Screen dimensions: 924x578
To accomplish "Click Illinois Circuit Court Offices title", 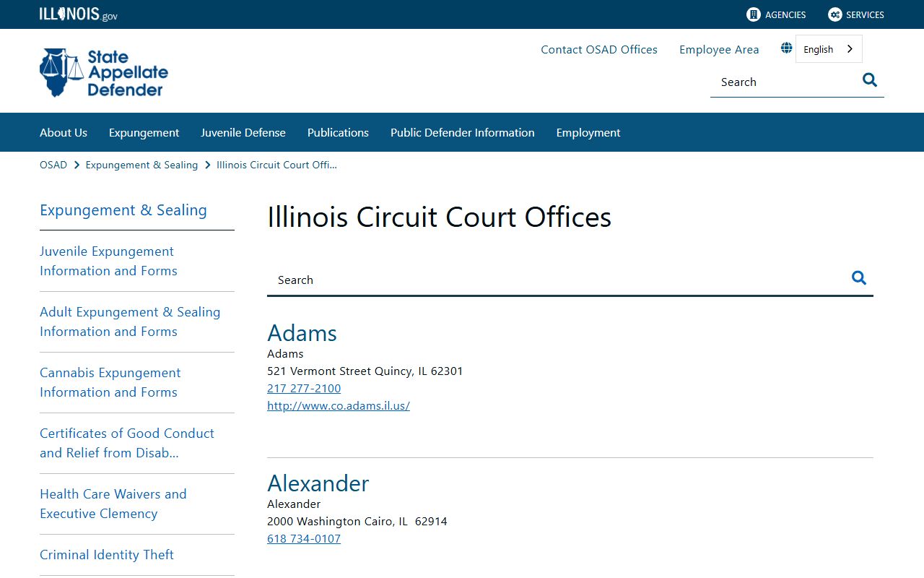I will click(x=439, y=217).
